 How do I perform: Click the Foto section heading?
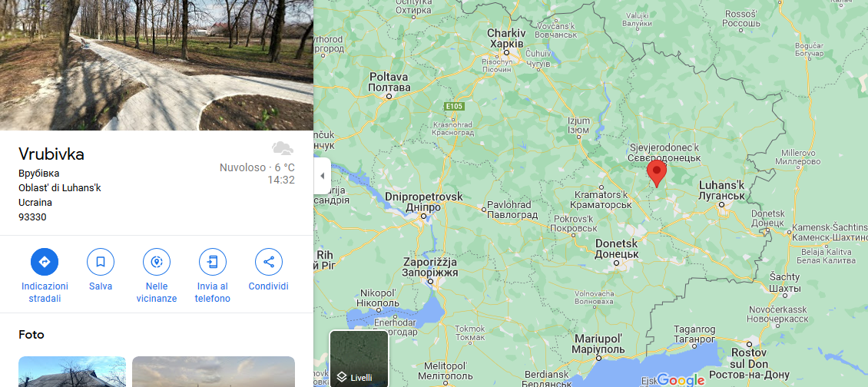tap(31, 335)
